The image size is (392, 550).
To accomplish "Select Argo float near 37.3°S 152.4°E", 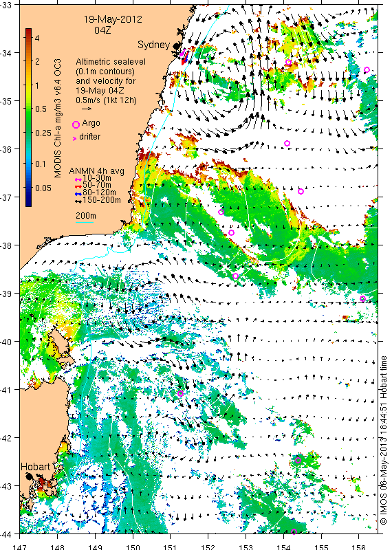I will 221,212.
